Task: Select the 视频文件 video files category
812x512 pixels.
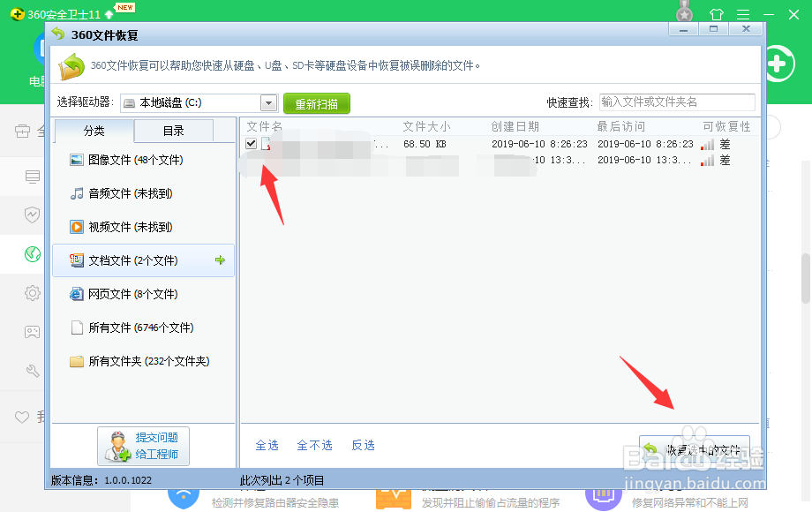Action: tap(124, 227)
